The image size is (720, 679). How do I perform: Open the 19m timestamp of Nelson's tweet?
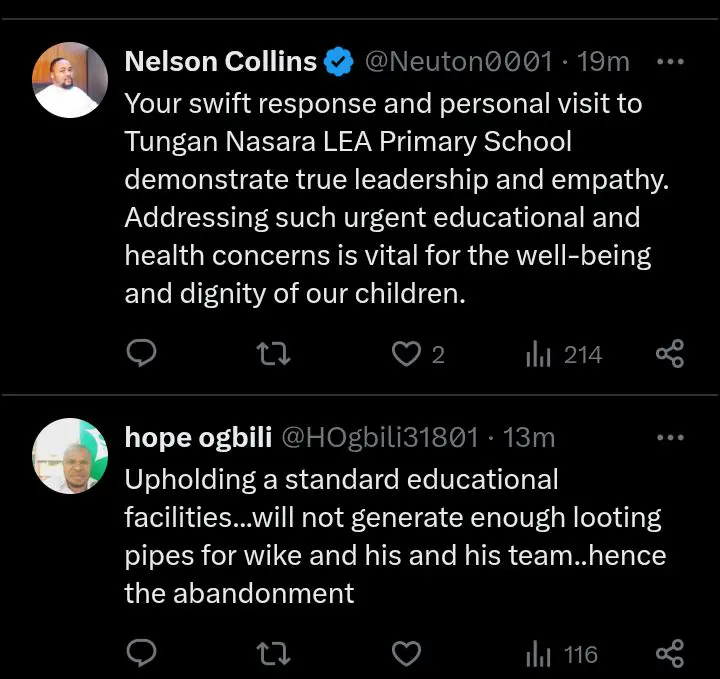click(x=604, y=61)
